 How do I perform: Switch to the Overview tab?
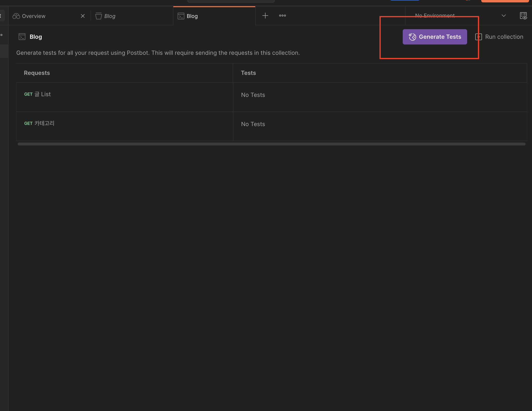click(x=34, y=16)
